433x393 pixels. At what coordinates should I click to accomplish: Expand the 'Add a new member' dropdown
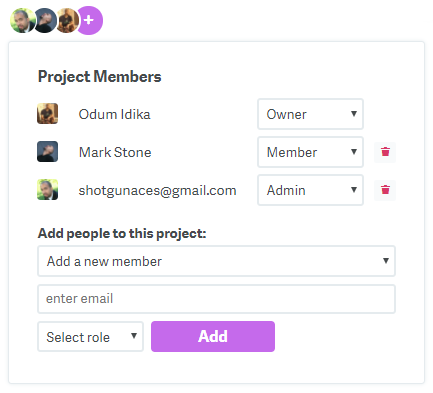[x=216, y=261]
